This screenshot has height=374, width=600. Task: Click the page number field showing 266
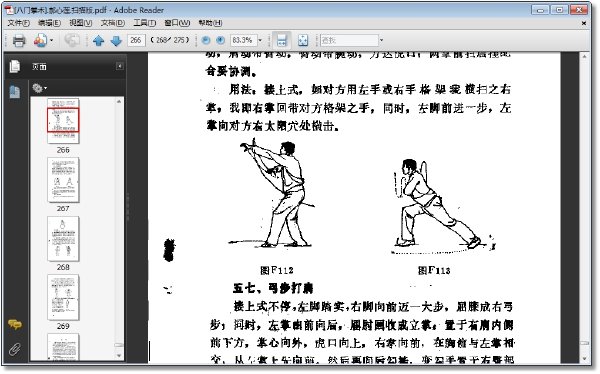pyautogui.click(x=136, y=40)
